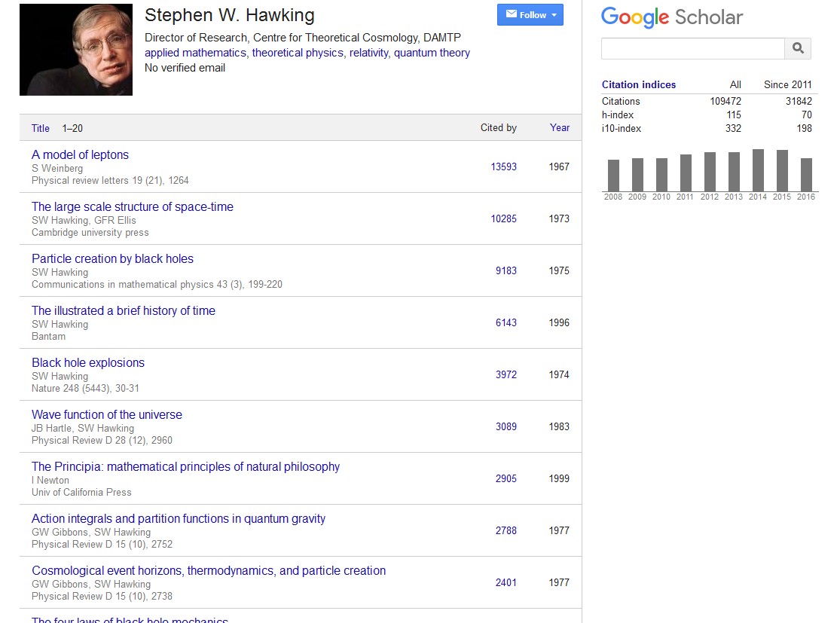Click the since-2011 Citations value 31842
840x623 pixels.
(x=799, y=101)
